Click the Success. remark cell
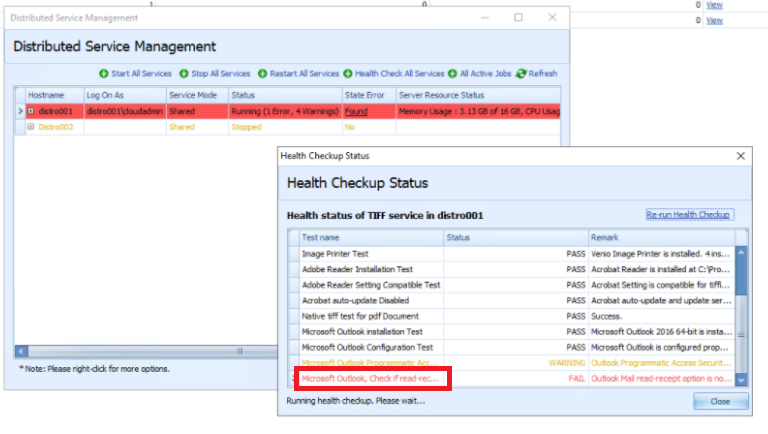 pos(661,316)
